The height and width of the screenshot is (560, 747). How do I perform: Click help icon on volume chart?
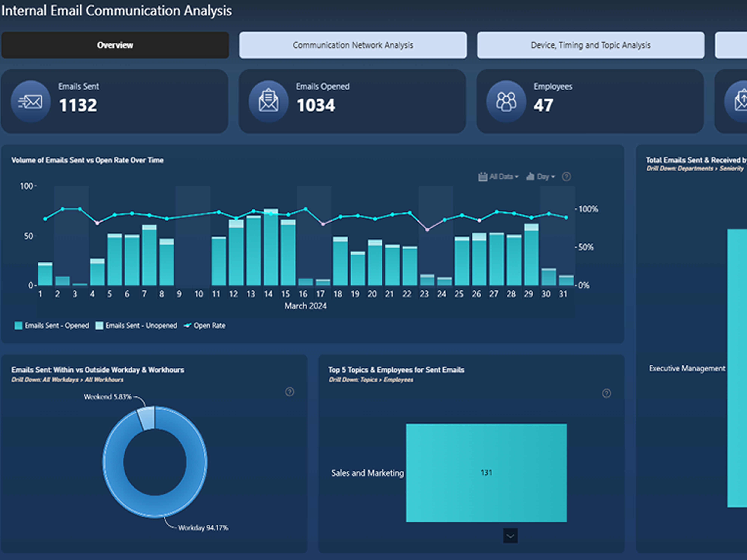[x=566, y=177]
